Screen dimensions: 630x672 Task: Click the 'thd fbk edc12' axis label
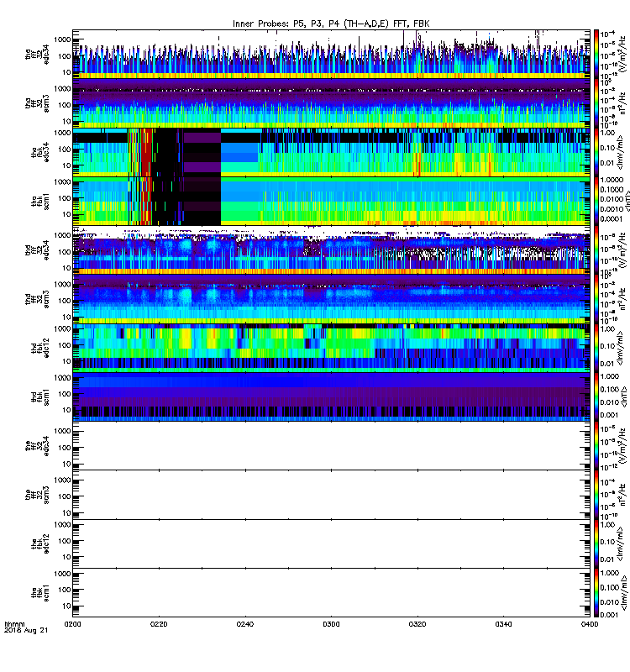tap(39, 348)
